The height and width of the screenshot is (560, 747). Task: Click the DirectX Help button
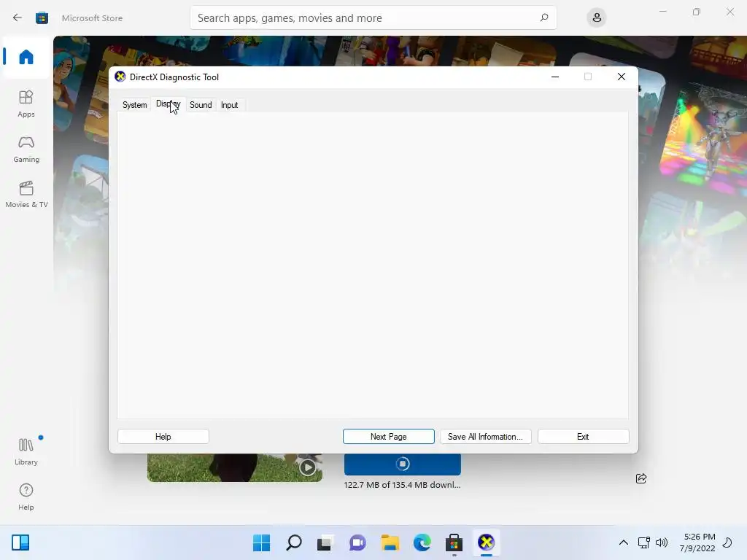tap(163, 437)
